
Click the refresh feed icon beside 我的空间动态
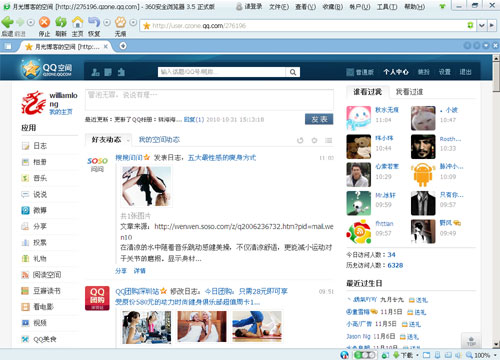point(300,140)
